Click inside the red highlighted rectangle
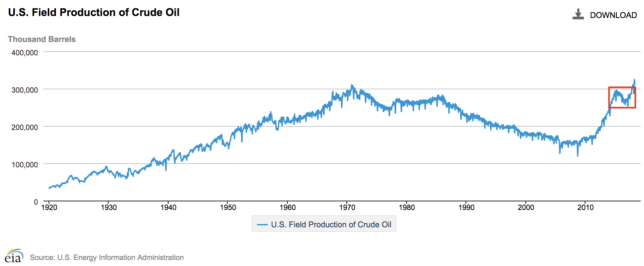This screenshot has height=266, width=644. (622, 98)
